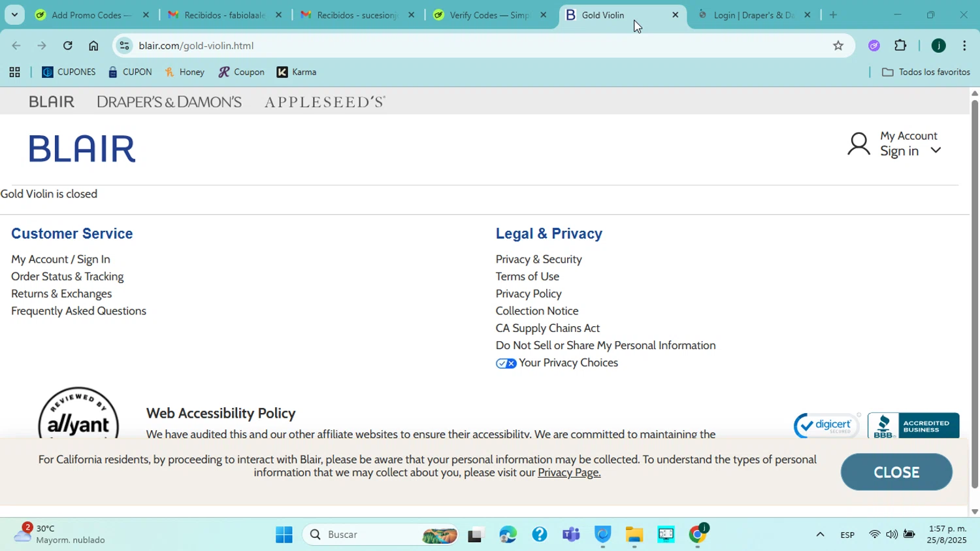Open Wi-Fi network settings in tray
The height and width of the screenshot is (551, 980).
coord(874,535)
